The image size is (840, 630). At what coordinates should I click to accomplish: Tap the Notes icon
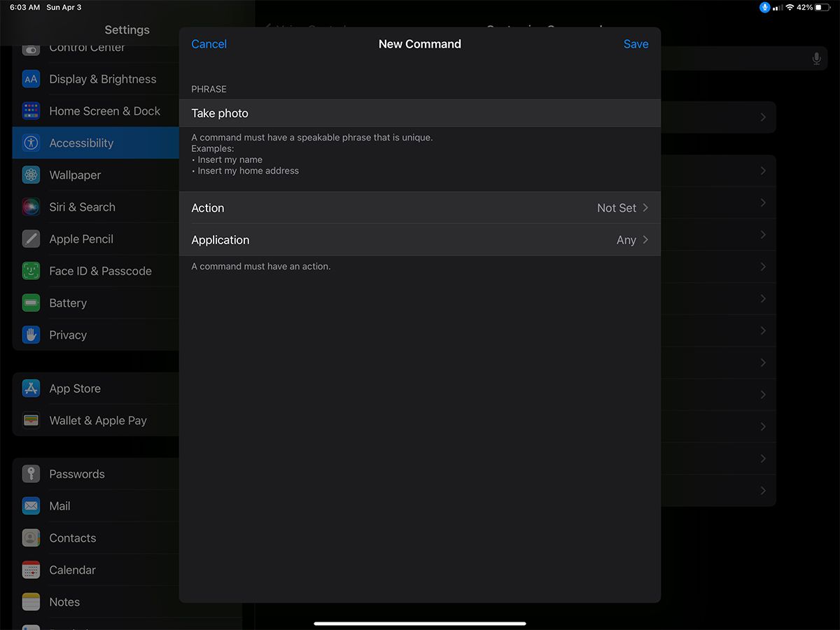[31, 602]
